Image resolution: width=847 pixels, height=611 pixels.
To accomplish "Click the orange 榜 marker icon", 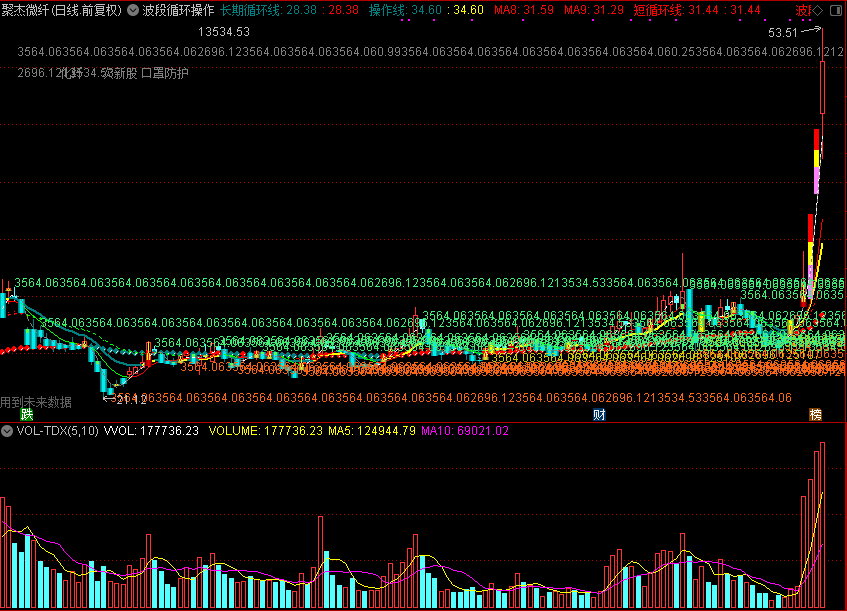I will [815, 414].
